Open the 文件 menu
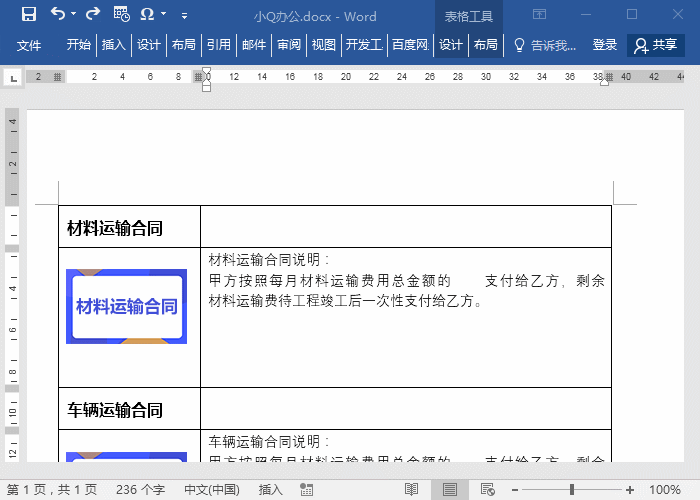 coord(29,45)
